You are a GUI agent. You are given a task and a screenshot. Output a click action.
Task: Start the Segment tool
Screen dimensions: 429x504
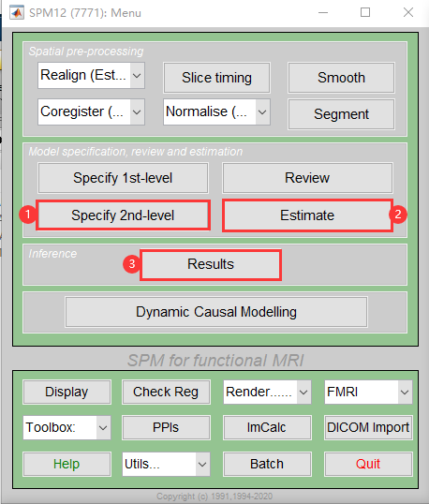click(341, 114)
